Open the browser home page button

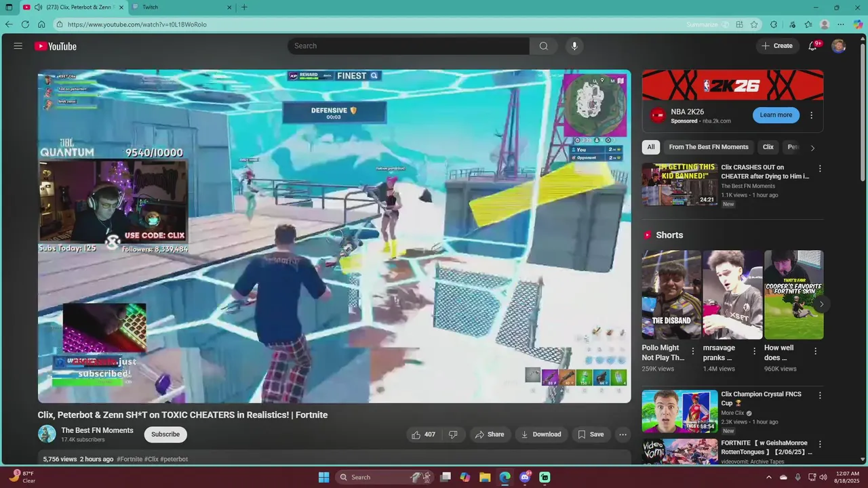coord(41,24)
